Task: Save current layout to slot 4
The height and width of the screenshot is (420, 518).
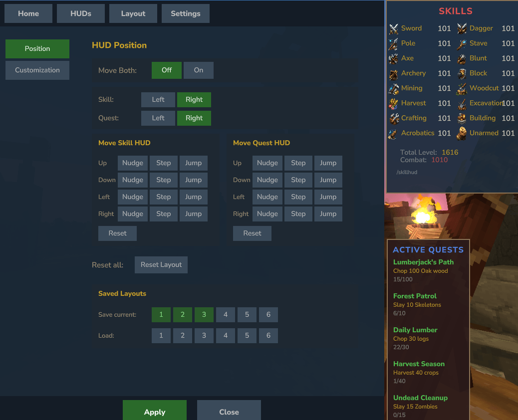Action: point(226,315)
